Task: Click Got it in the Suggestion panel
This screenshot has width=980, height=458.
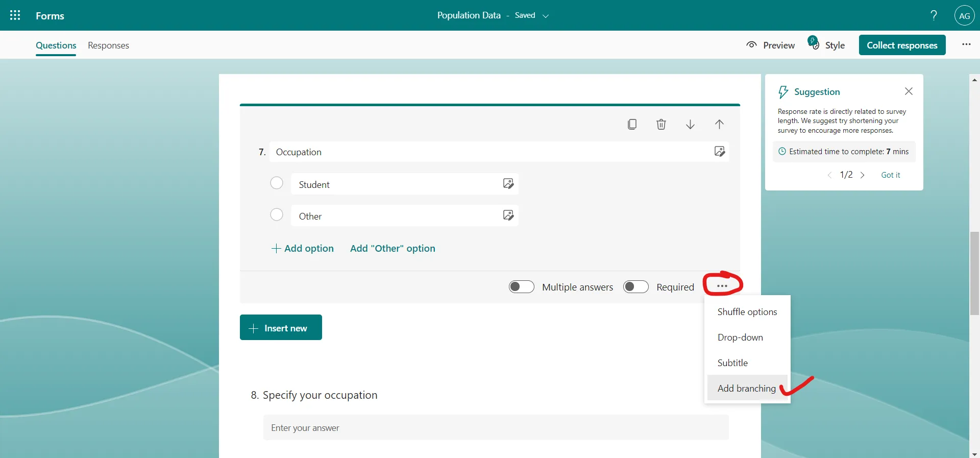Action: coord(891,175)
